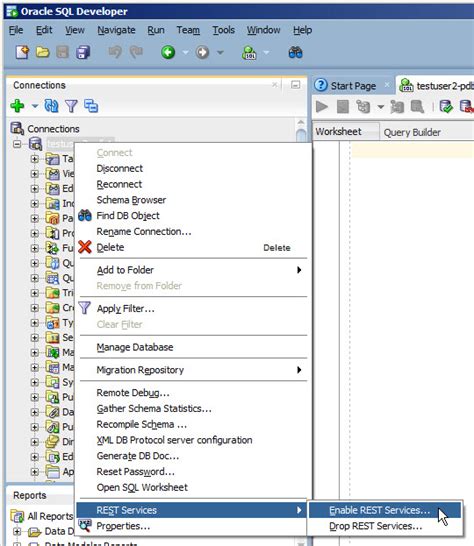This screenshot has width=474, height=546.
Task: Click the green plus New Connection icon
Action: tap(17, 106)
